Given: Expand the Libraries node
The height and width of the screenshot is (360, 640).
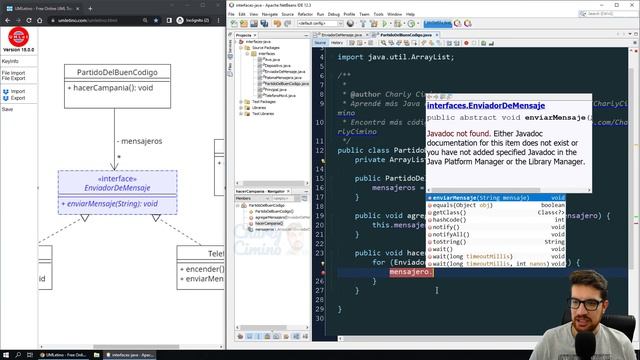Looking at the screenshot, I should [x=241, y=108].
